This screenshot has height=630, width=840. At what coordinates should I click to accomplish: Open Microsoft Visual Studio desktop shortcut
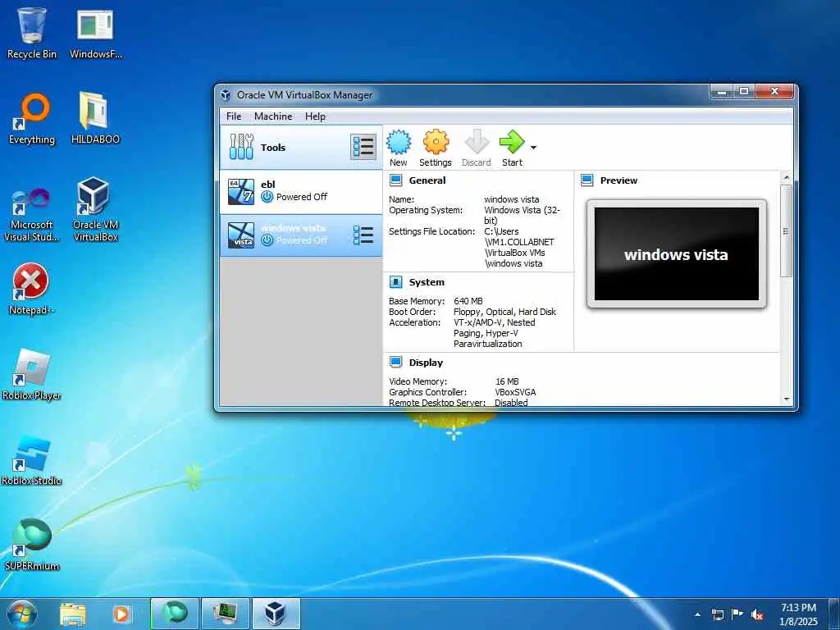pos(32,213)
